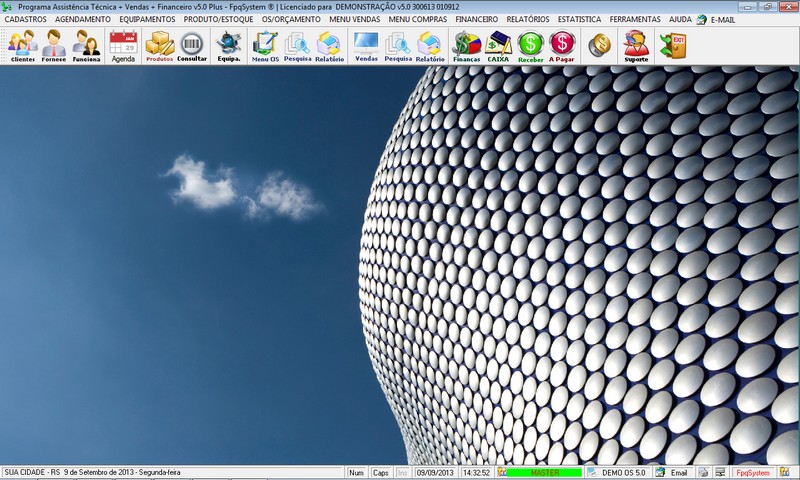Open the E-MAIL menu item
This screenshot has width=800, height=480.
click(x=723, y=19)
